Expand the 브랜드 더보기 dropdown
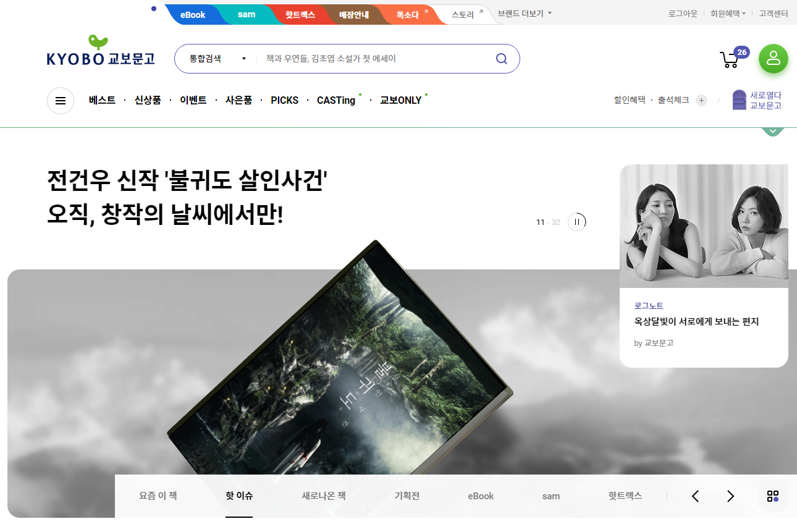797x532 pixels. click(x=525, y=13)
